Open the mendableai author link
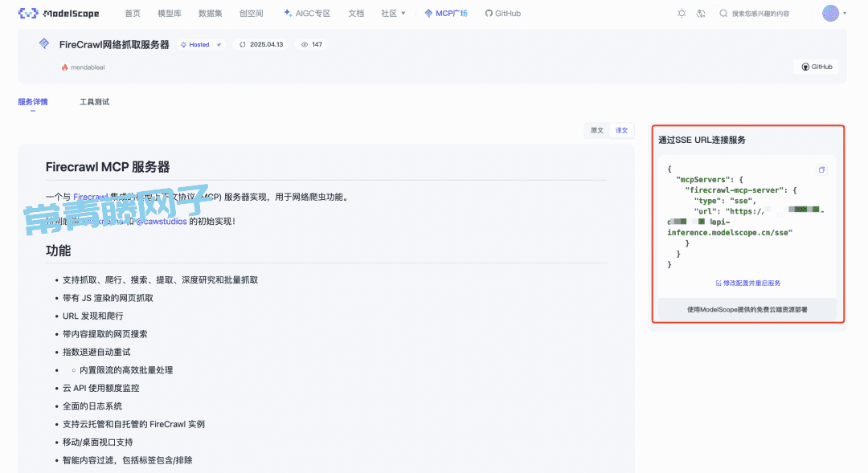 pyautogui.click(x=83, y=67)
